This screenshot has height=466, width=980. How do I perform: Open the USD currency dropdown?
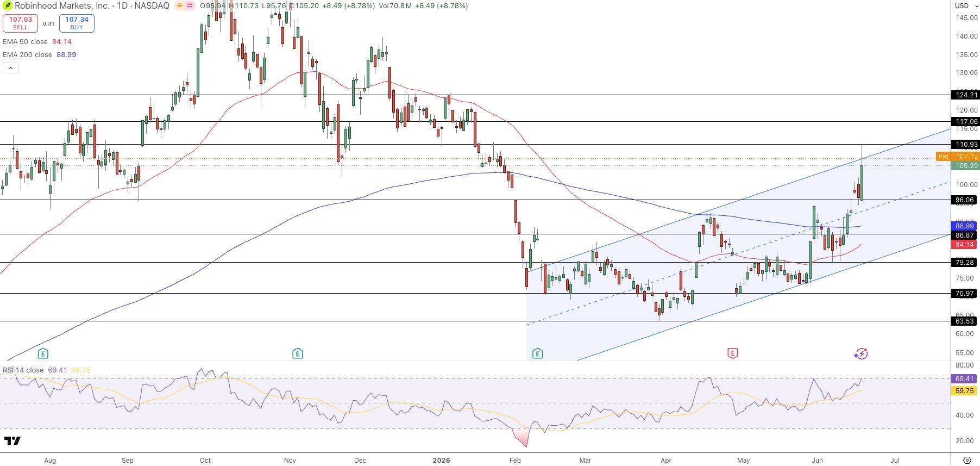(x=966, y=5)
